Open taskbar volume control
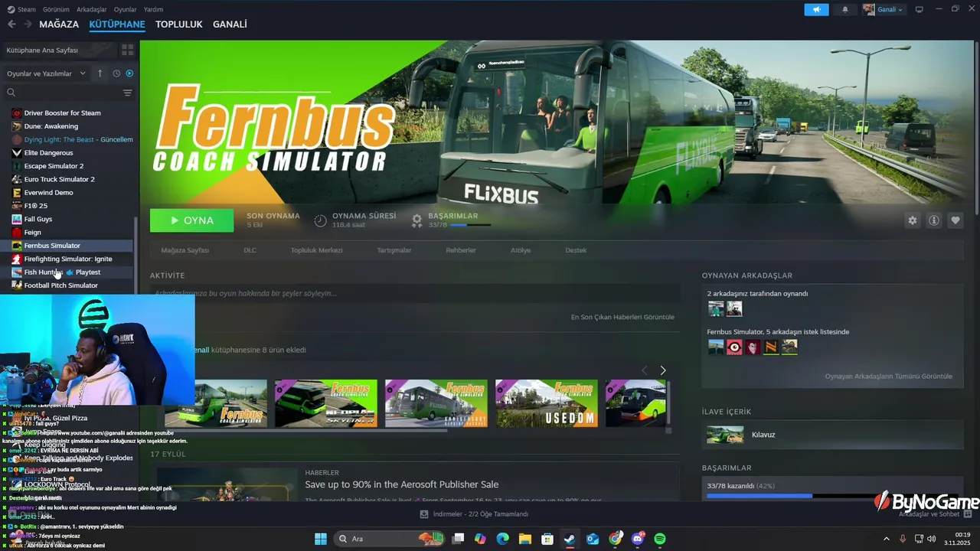The width and height of the screenshot is (980, 551). (932, 539)
